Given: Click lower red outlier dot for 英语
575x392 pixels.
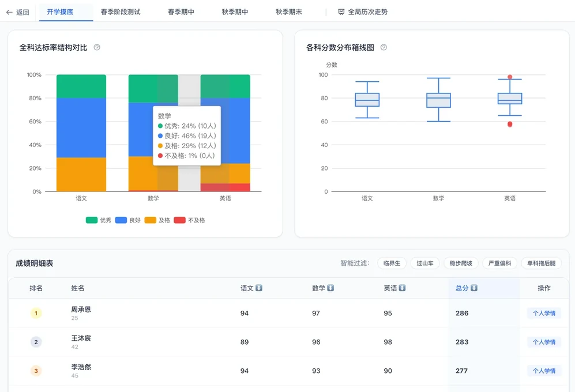Looking at the screenshot, I should click(x=510, y=125).
